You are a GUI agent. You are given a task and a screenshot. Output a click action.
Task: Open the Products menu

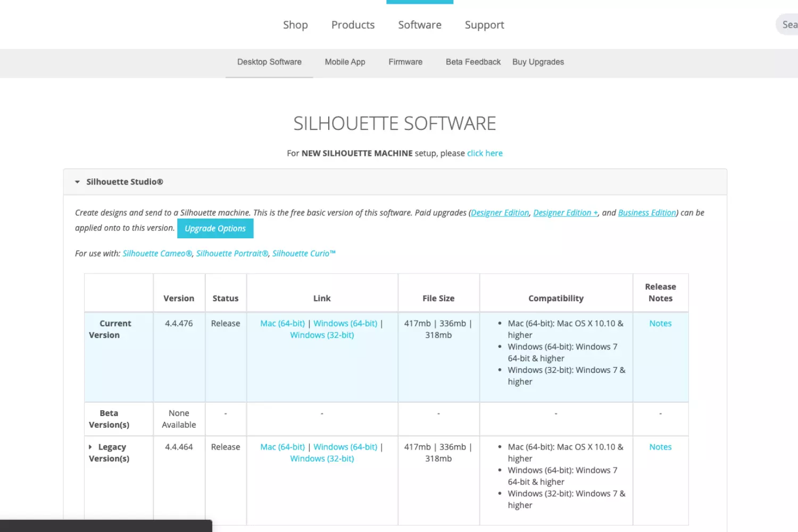(353, 25)
